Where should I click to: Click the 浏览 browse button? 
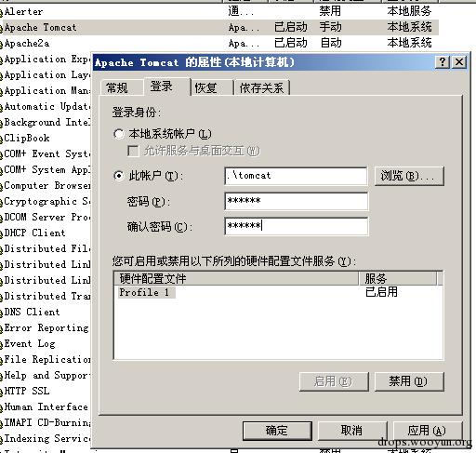tap(409, 176)
